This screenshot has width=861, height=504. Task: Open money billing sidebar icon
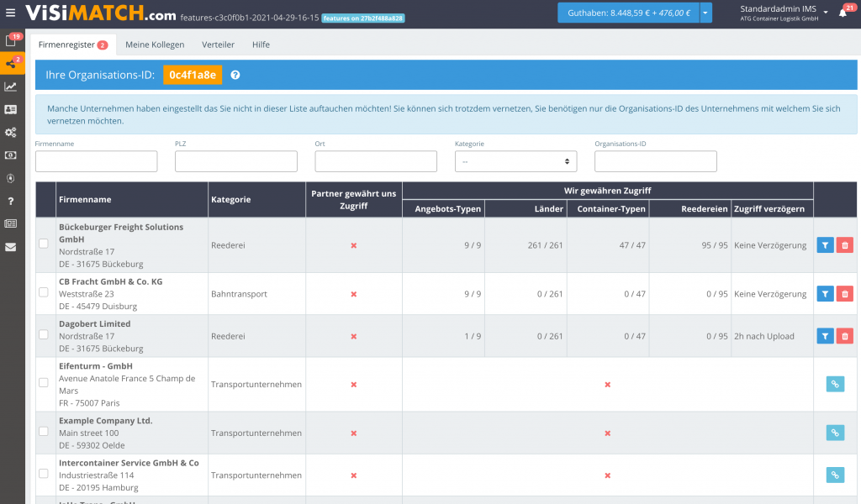[10, 155]
